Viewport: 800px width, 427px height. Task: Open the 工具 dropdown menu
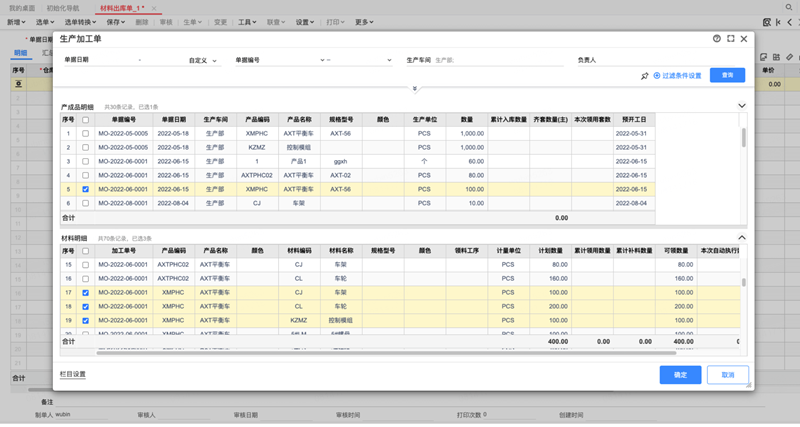247,22
